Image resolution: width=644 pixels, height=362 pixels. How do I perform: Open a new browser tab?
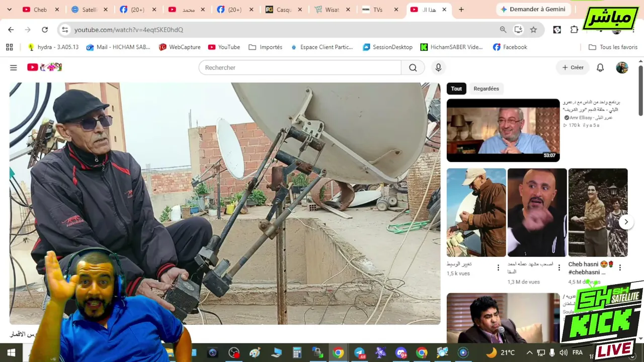point(461,10)
